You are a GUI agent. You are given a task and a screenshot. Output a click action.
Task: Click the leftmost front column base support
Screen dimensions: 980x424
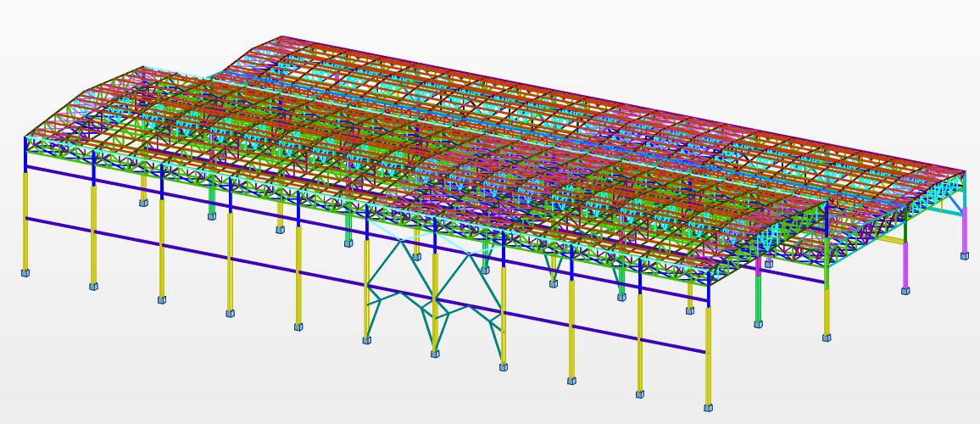25,272
